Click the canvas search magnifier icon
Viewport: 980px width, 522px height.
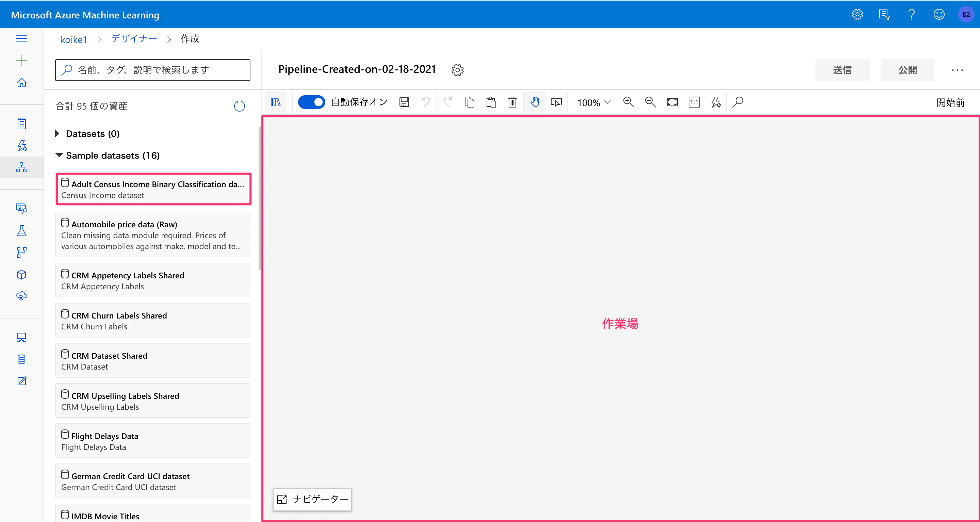click(x=738, y=102)
